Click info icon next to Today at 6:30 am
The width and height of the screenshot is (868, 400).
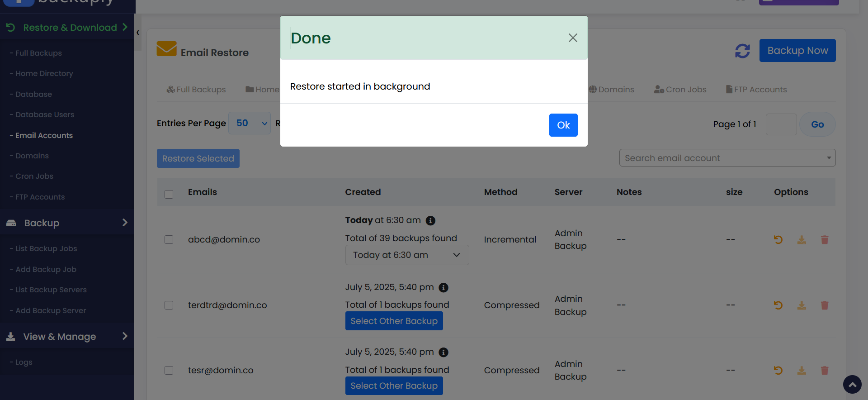click(430, 220)
